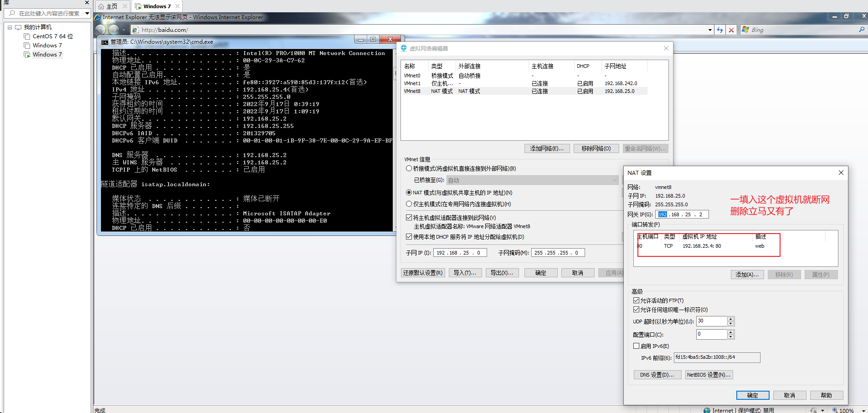Click 导入 button in network editor
Screen dimensions: 868x413
tap(465, 273)
